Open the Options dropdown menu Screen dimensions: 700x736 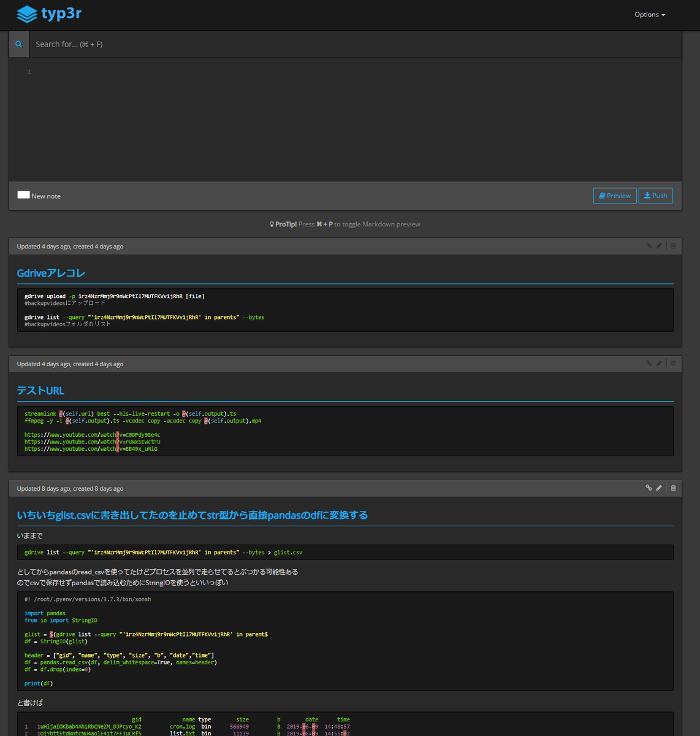coord(650,15)
